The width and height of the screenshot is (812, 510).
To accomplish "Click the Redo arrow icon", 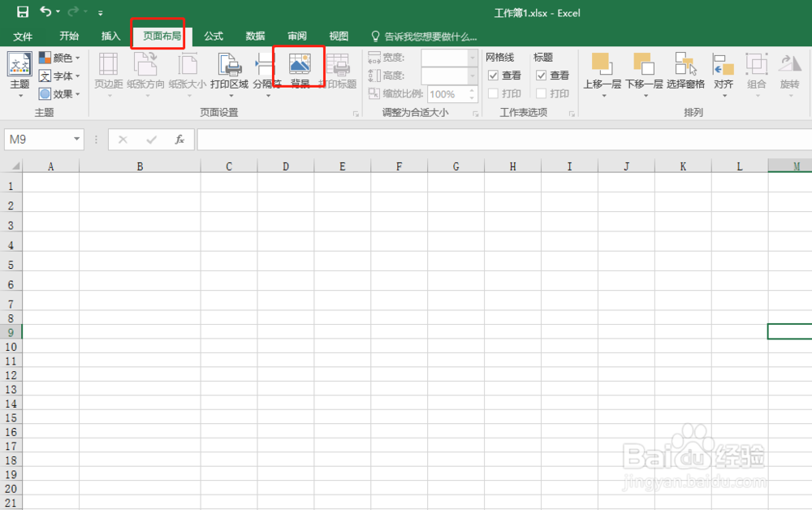I will pyautogui.click(x=73, y=11).
